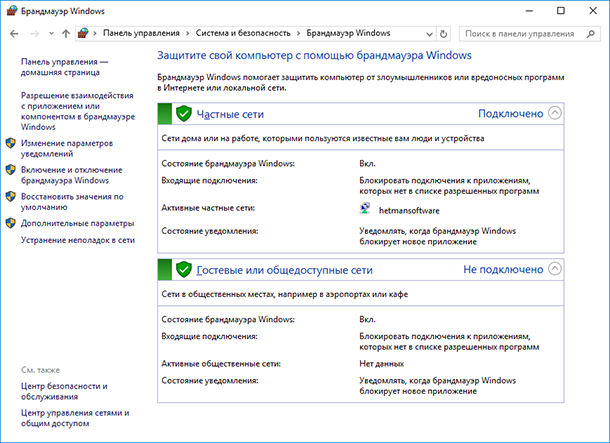Click shield icon beside 'Дополнительные параметры'
Image resolution: width=610 pixels, height=443 pixels.
pyautogui.click(x=11, y=223)
